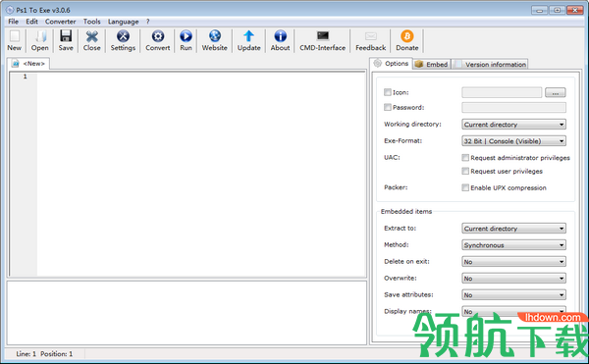Viewport: 589px width, 364px height.
Task: Click the Ps1 To Exe title bar app icon
Action: (10, 10)
